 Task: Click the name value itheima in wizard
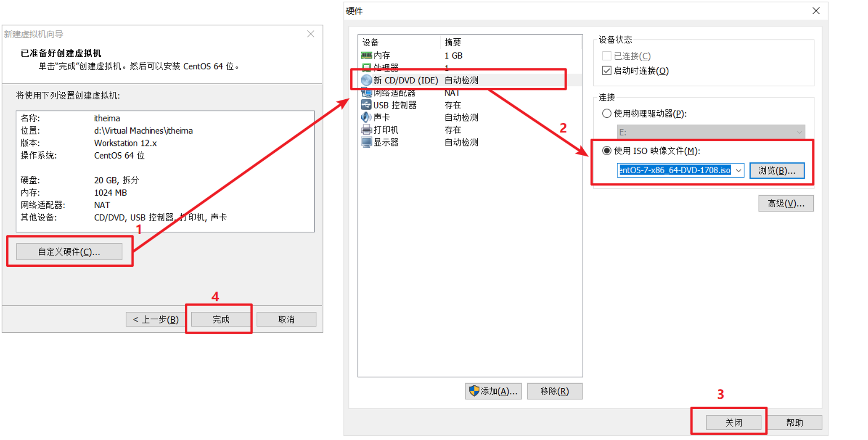[107, 118]
